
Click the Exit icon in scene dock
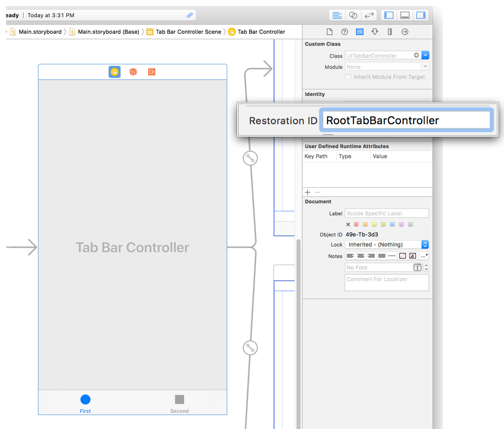[x=152, y=72]
